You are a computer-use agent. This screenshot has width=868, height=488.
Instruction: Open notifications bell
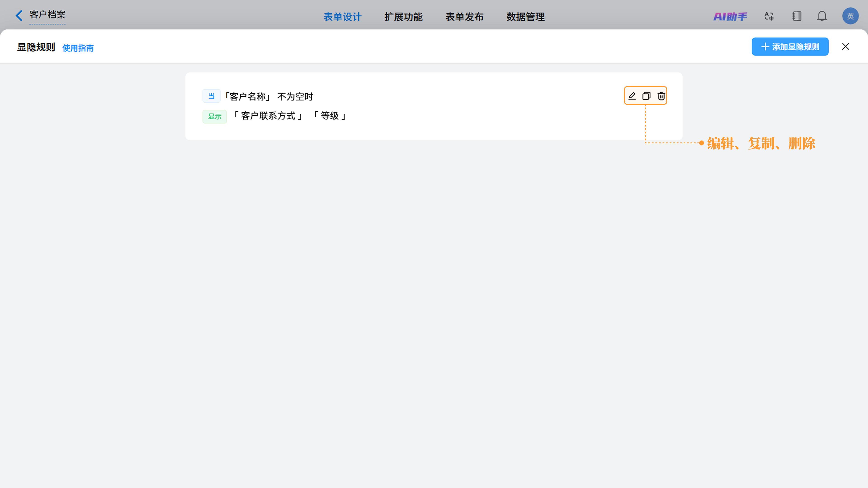(822, 16)
